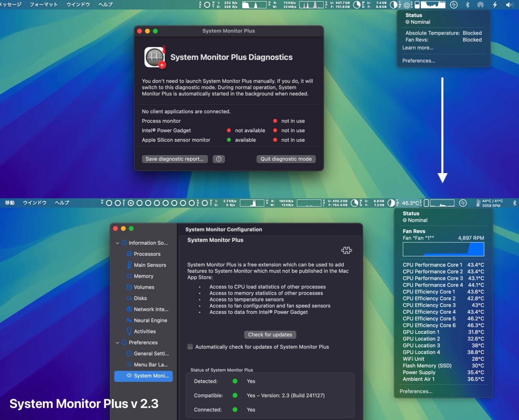Collapse the Information So... sidebar group

117,243
